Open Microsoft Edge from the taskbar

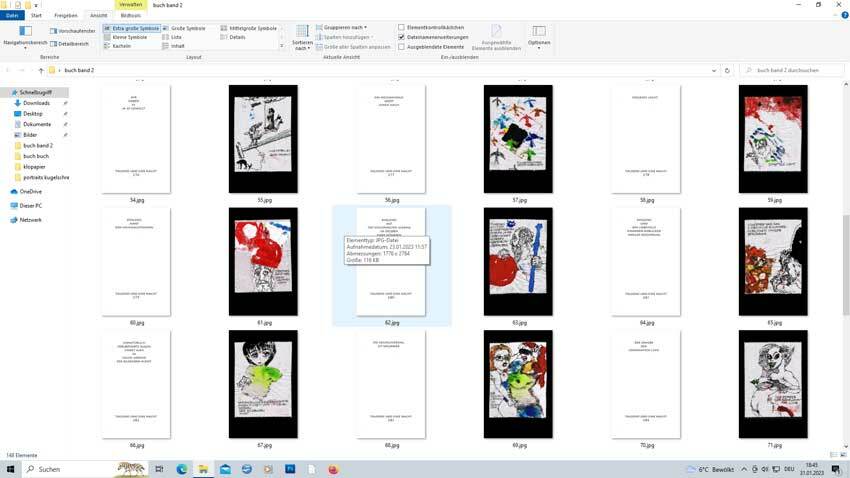182,468
